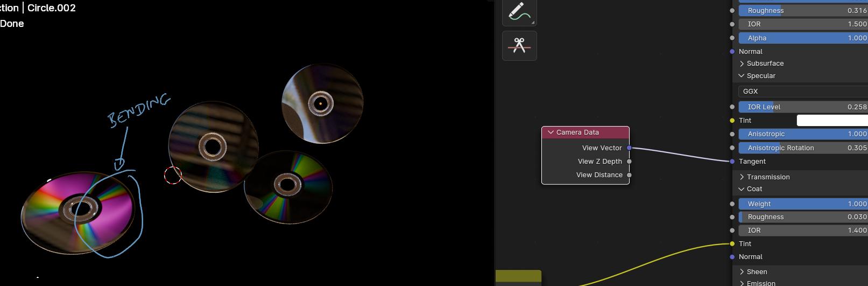The width and height of the screenshot is (868, 286).
Task: Click the Normal label below Coat Tint
Action: coord(751,257)
